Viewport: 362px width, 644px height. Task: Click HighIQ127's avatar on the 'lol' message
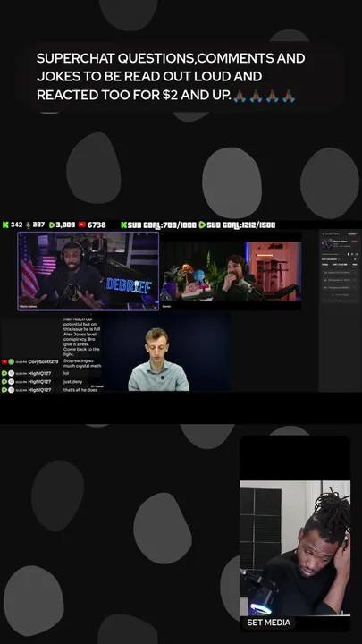(x=11, y=373)
